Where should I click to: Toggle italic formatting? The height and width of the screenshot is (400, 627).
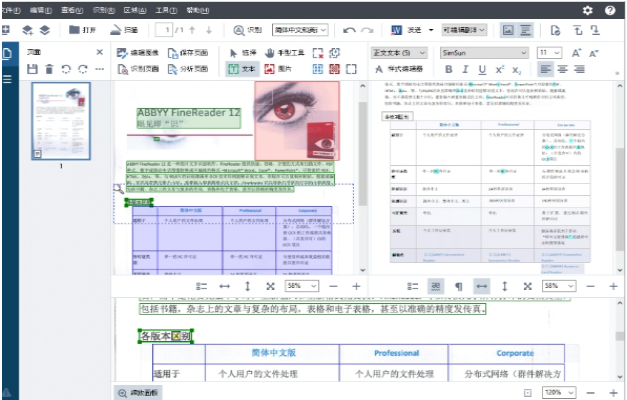pyautogui.click(x=465, y=70)
